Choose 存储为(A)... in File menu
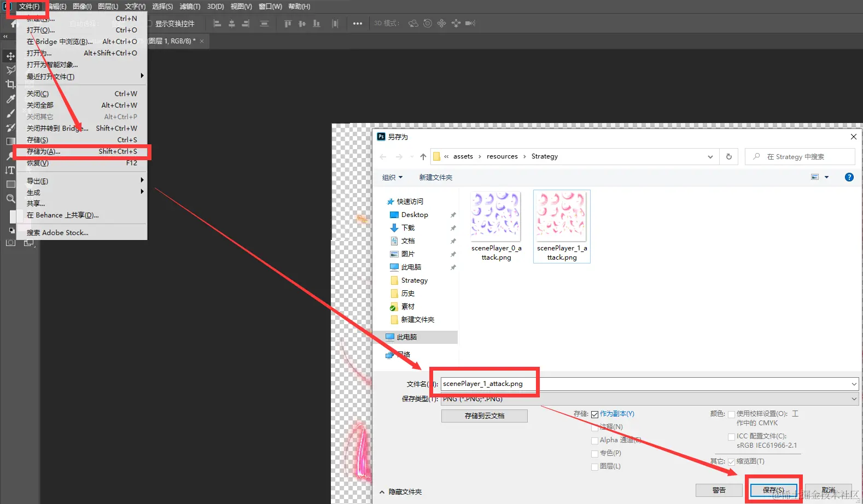 82,151
